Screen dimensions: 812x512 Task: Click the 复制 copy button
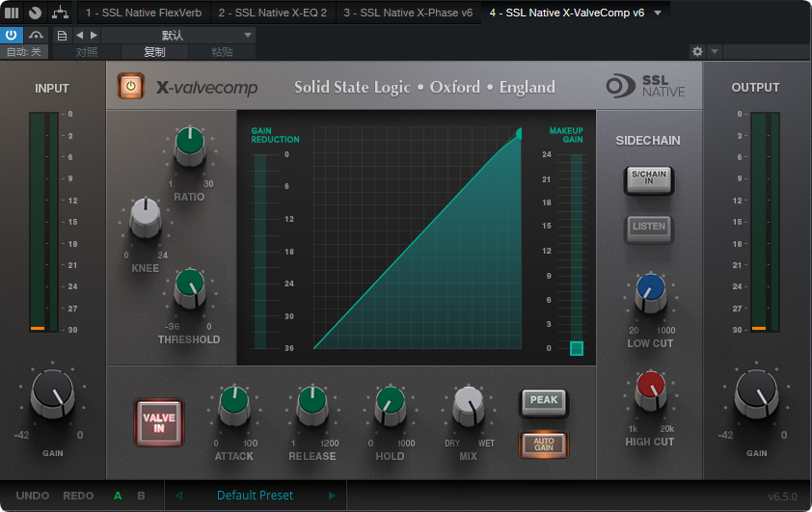click(x=154, y=52)
